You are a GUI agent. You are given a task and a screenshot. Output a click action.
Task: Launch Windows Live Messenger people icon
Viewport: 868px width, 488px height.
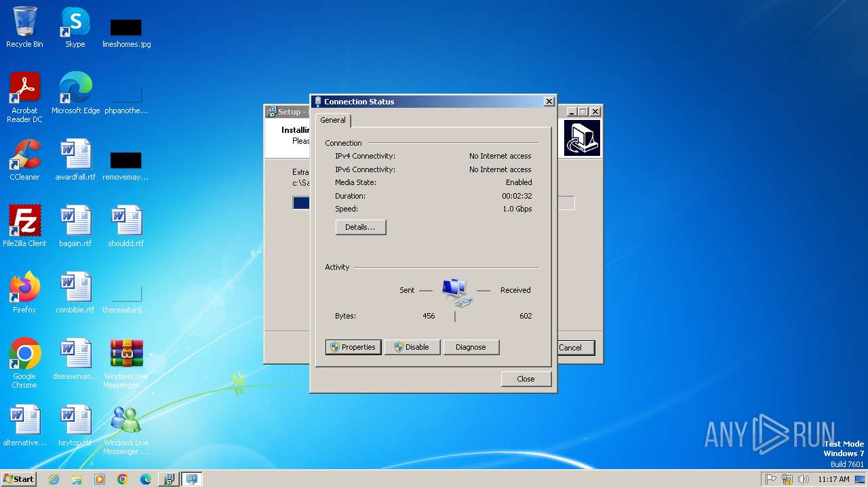click(x=126, y=430)
